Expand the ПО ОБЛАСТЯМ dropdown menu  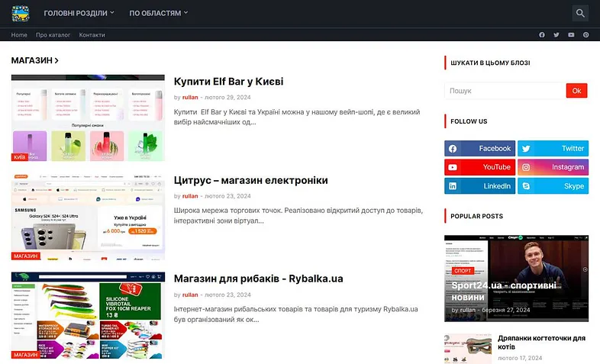[159, 13]
